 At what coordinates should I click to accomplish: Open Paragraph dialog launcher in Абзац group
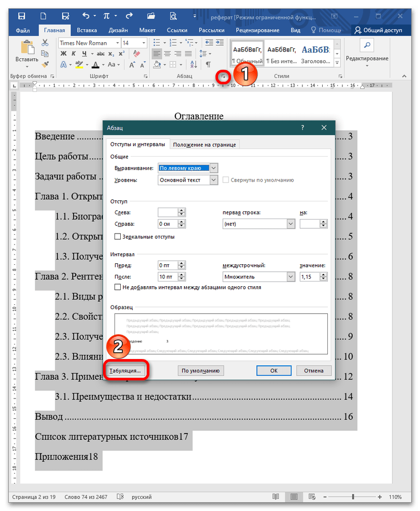click(x=223, y=76)
